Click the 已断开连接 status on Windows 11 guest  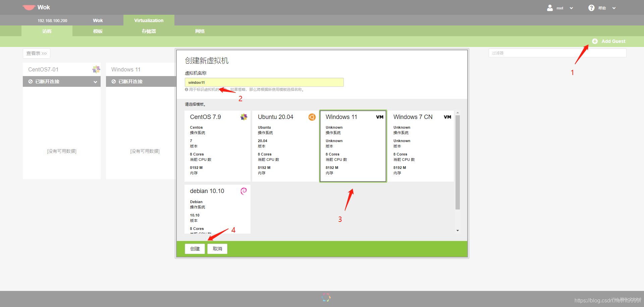point(130,81)
